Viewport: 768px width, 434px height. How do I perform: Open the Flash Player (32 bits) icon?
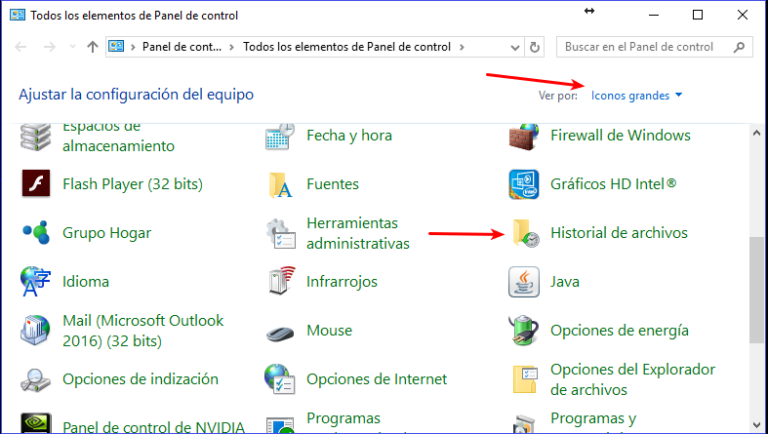coord(36,184)
